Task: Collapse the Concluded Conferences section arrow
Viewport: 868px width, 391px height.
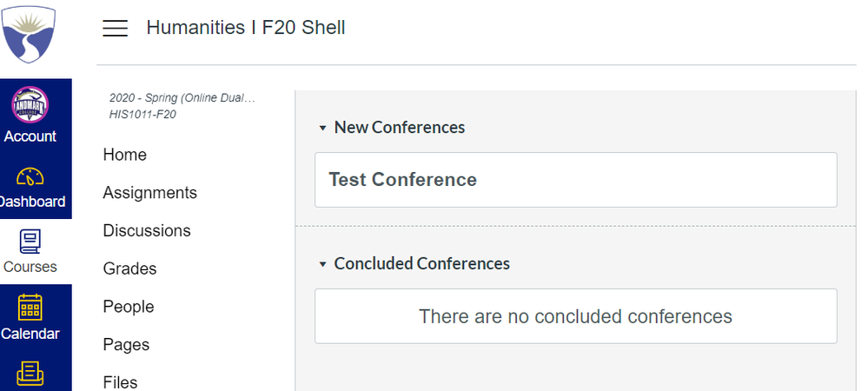Action: coord(323,263)
